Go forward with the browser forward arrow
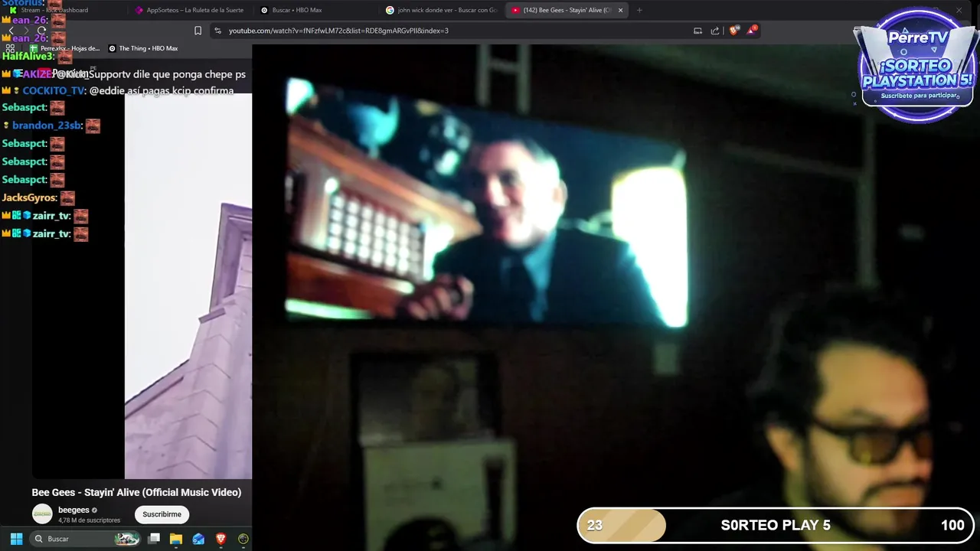Viewport: 980px width, 551px height. (26, 31)
